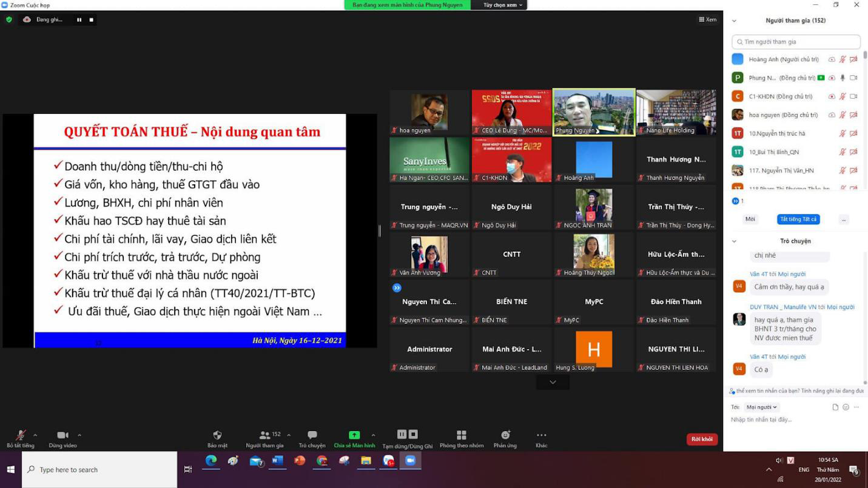Open the Trò chuyện chat icon in toolbar
Viewport: 868px width, 488px height.
pyautogui.click(x=312, y=435)
